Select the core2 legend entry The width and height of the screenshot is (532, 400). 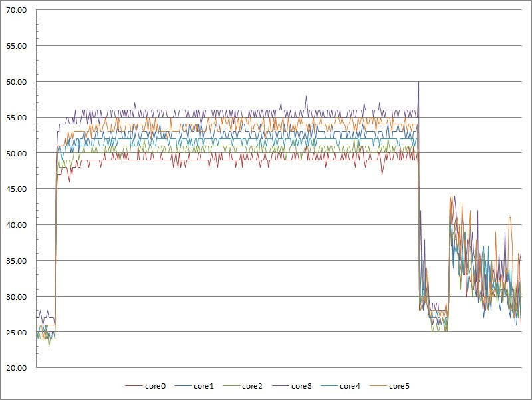(x=243, y=386)
